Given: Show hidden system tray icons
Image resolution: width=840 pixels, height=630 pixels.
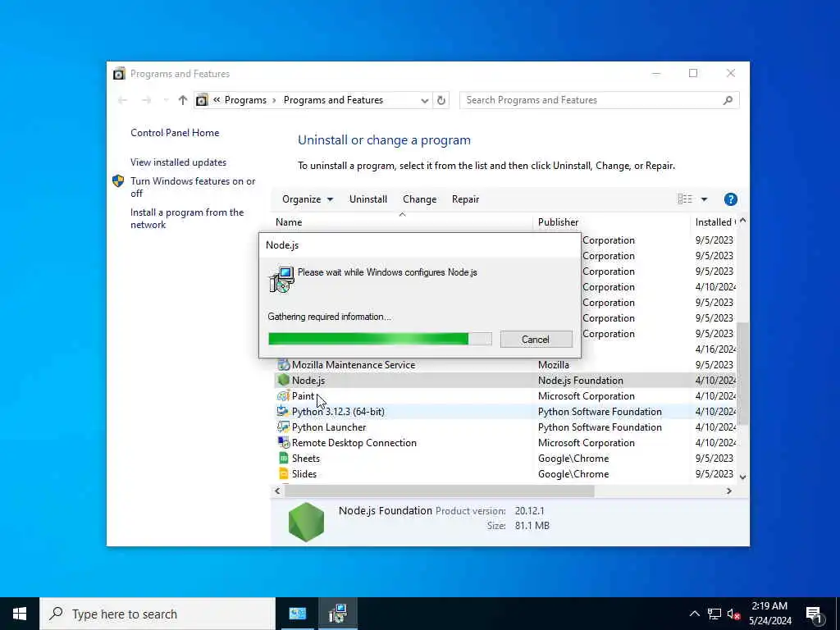Looking at the screenshot, I should click(x=694, y=614).
